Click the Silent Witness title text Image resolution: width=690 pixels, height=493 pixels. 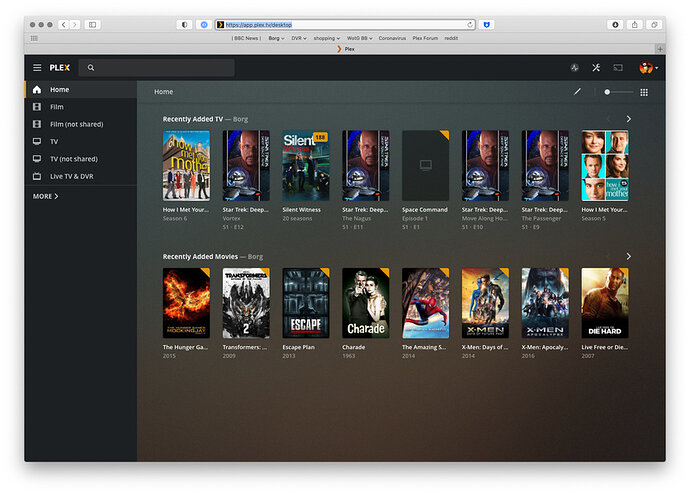click(x=301, y=210)
